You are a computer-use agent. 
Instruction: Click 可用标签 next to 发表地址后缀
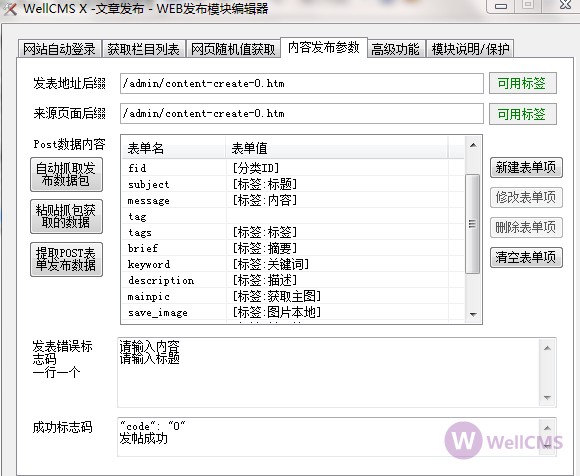tap(522, 83)
